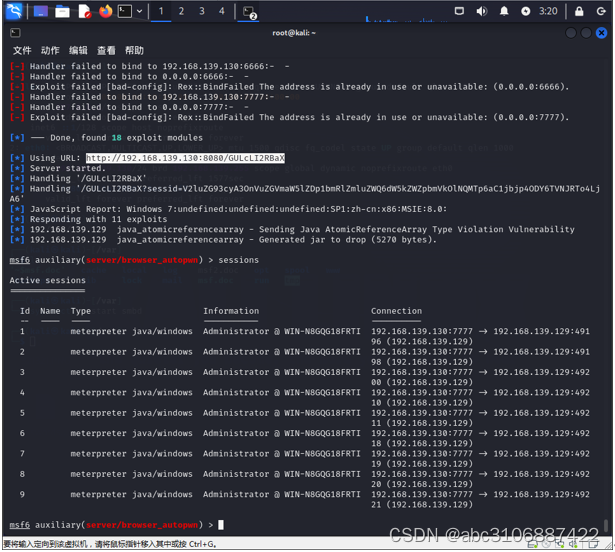Click session Id 1 row
This screenshot has width=615, height=552.
pos(304,336)
